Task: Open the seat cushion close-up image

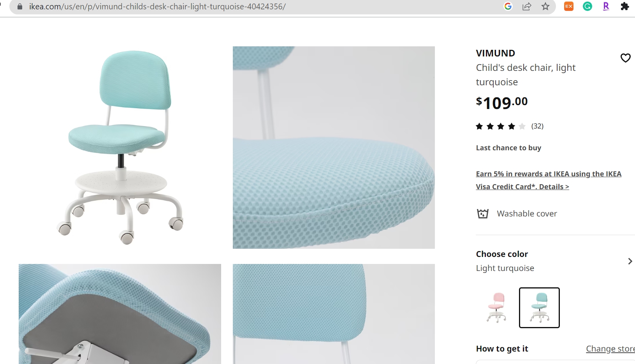Action: point(334,148)
